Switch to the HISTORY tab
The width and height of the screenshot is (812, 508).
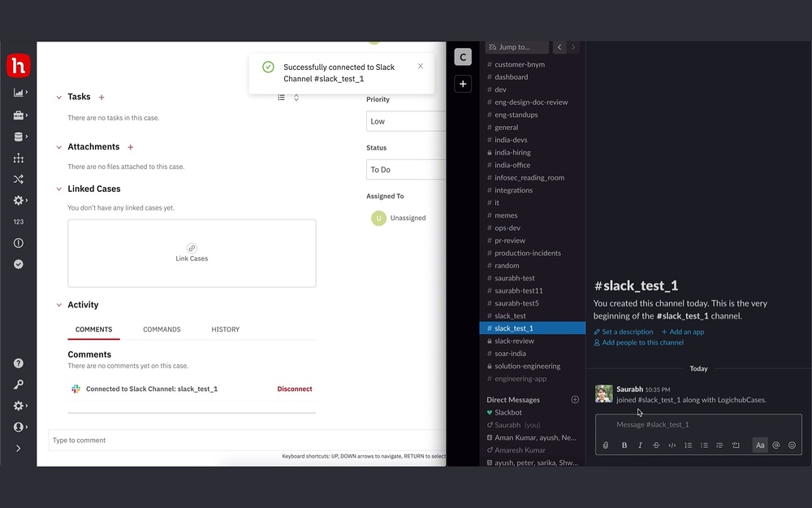[225, 330]
